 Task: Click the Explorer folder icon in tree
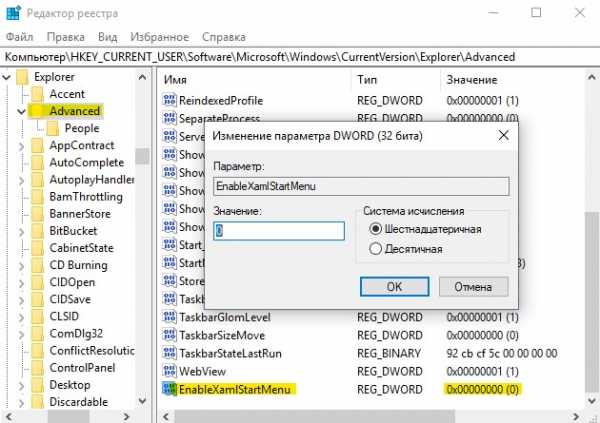tap(23, 77)
